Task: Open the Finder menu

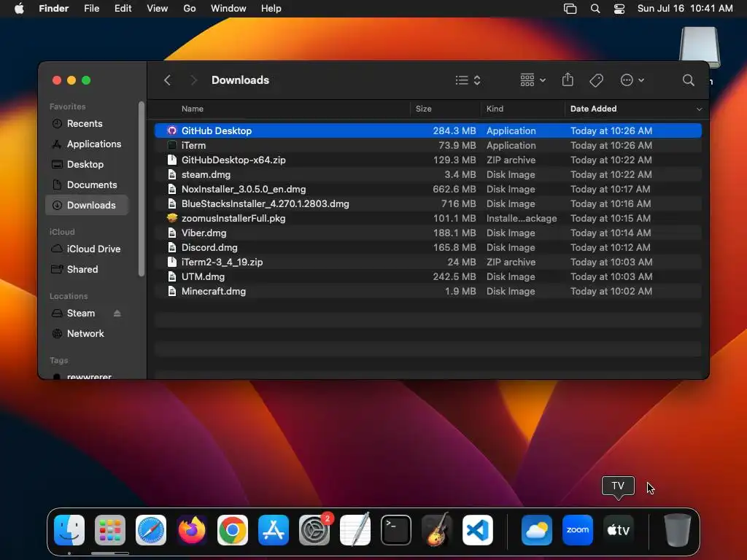Action: tap(54, 9)
